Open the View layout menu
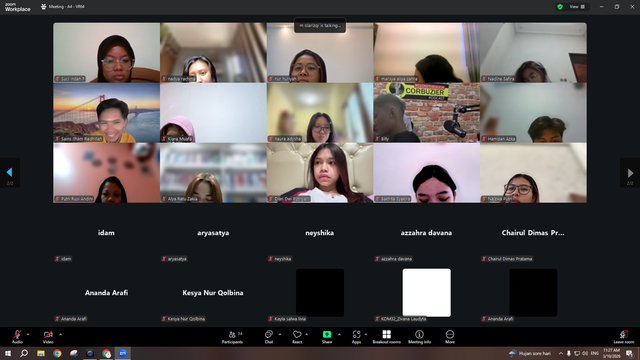This screenshot has width=640, height=360. tap(577, 7)
